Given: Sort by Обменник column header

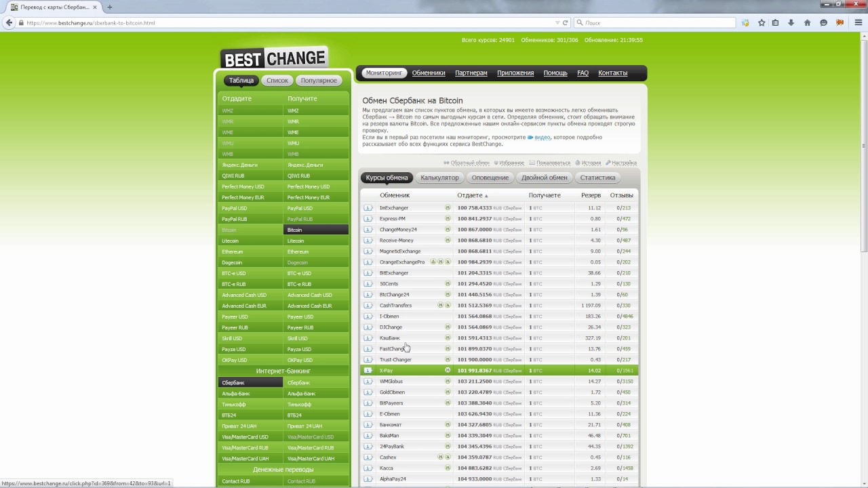Looking at the screenshot, I should [x=395, y=195].
